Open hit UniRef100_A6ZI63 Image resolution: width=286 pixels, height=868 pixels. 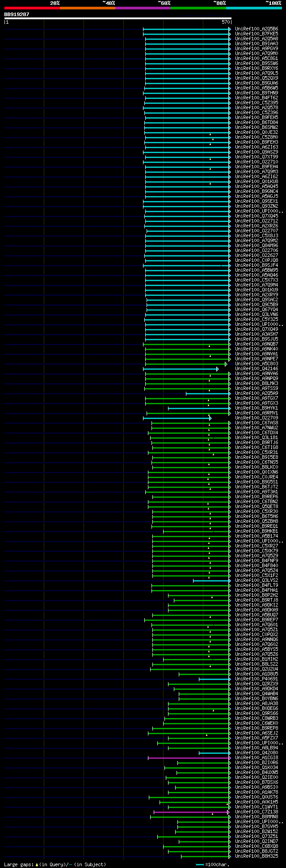pos(257,147)
